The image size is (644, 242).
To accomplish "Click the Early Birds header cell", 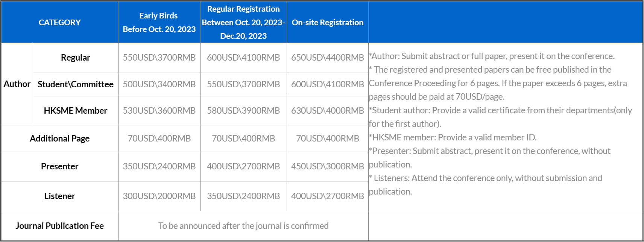I will click(159, 22).
